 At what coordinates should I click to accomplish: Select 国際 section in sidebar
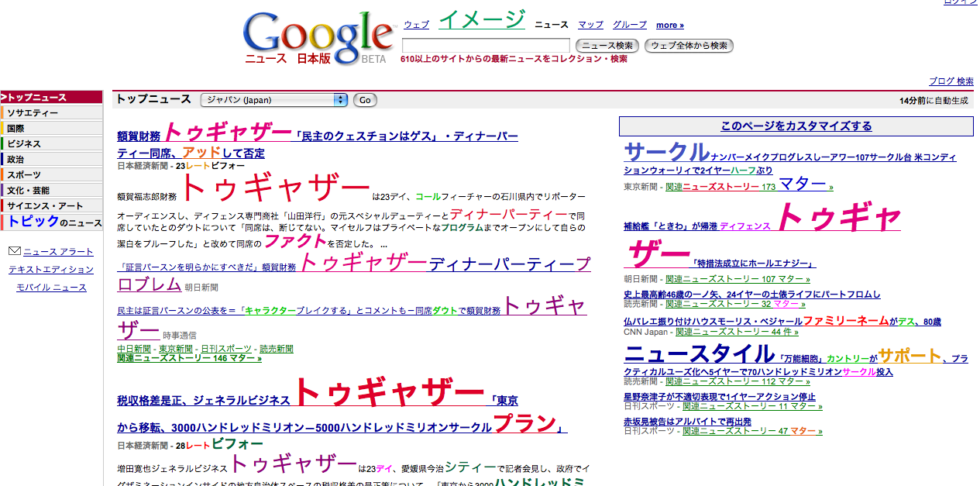[x=51, y=129]
